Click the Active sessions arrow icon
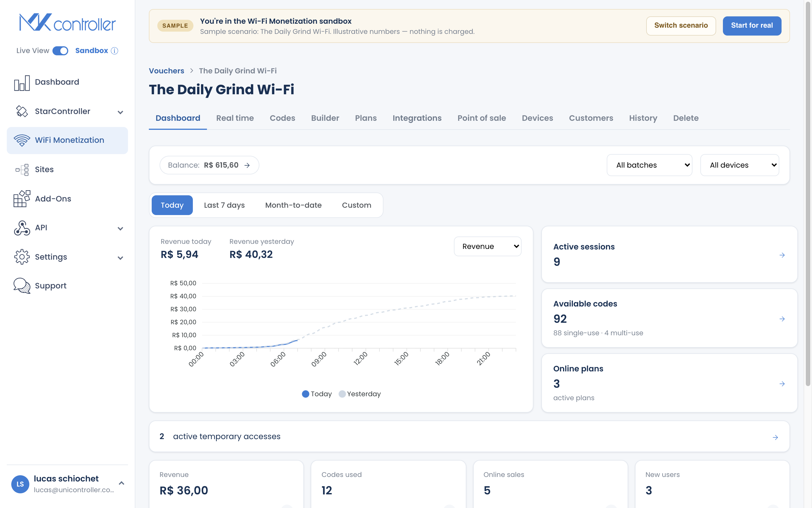 pos(782,255)
